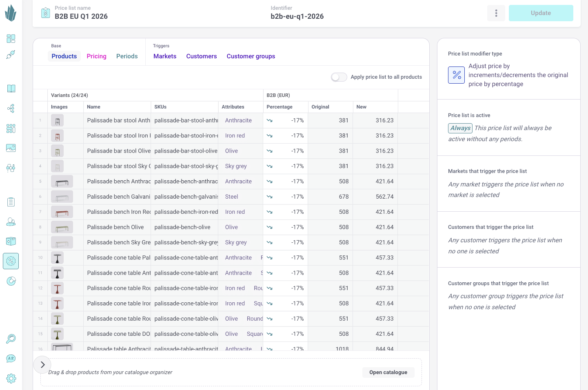The image size is (588, 390).
Task: Click the Palissade bench Olive thumbnail image
Action: click(x=62, y=227)
